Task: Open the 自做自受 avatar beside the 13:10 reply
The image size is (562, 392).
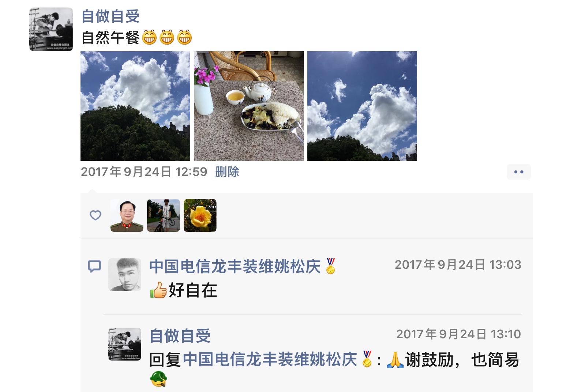Action: click(x=125, y=344)
